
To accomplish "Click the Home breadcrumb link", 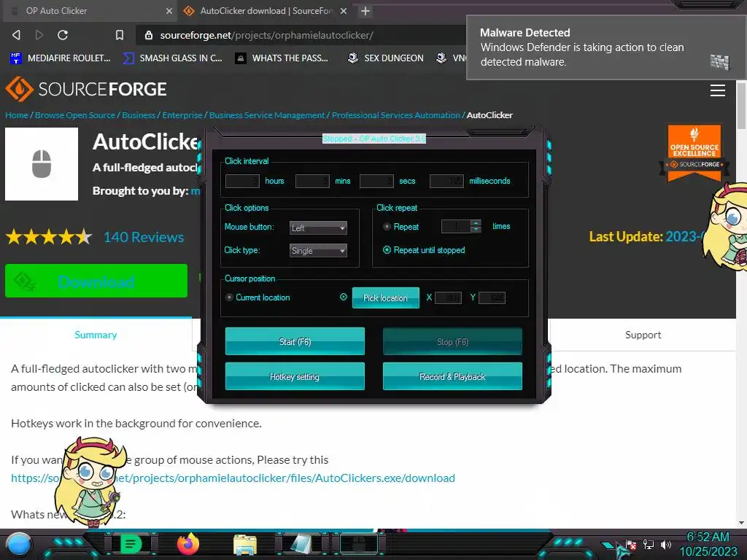I will coord(17,115).
